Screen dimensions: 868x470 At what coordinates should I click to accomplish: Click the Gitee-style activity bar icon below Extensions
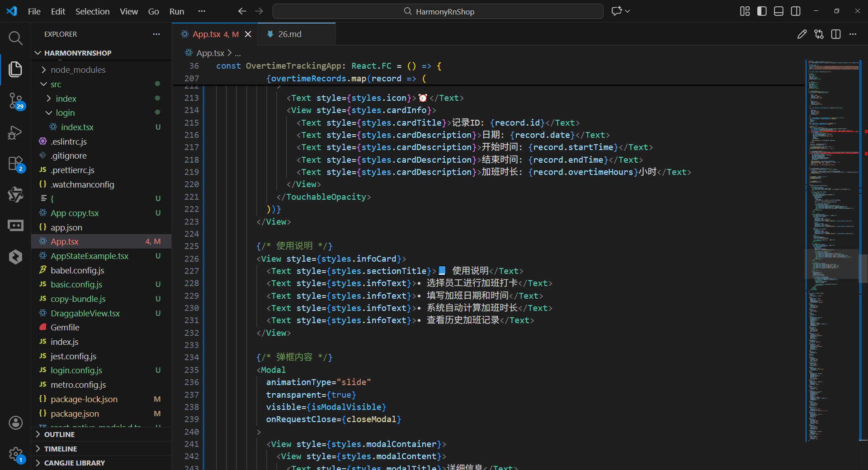(x=15, y=195)
